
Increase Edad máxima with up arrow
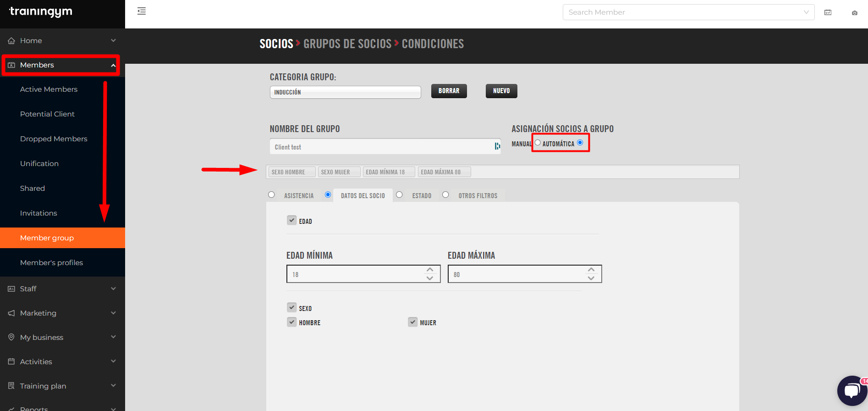(591, 270)
